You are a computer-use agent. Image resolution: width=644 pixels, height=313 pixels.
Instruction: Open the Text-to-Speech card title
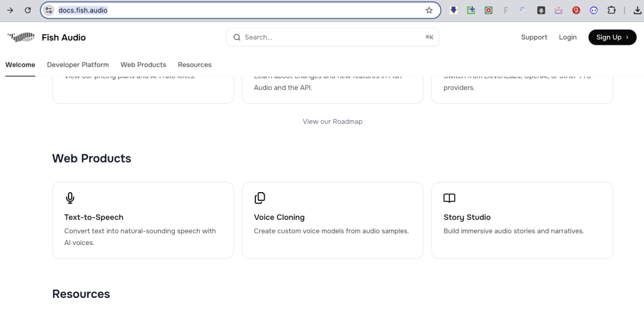(x=94, y=217)
